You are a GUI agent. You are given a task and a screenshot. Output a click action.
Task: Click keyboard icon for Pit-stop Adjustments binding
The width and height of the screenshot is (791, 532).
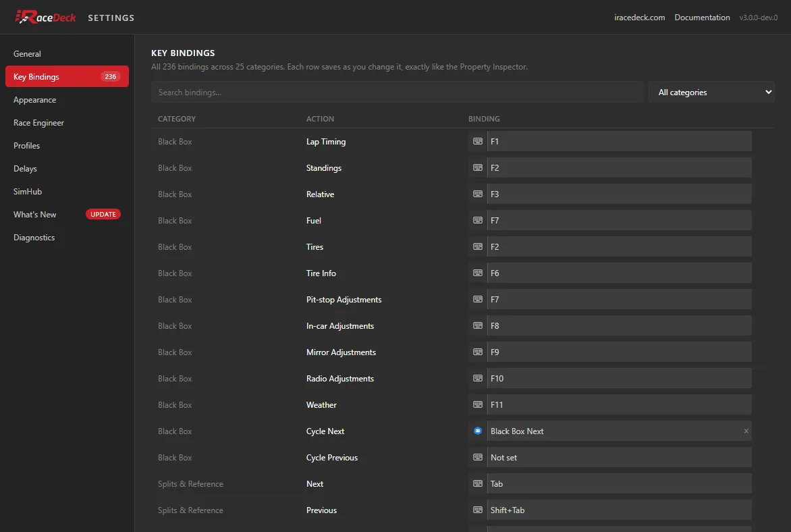pyautogui.click(x=477, y=299)
